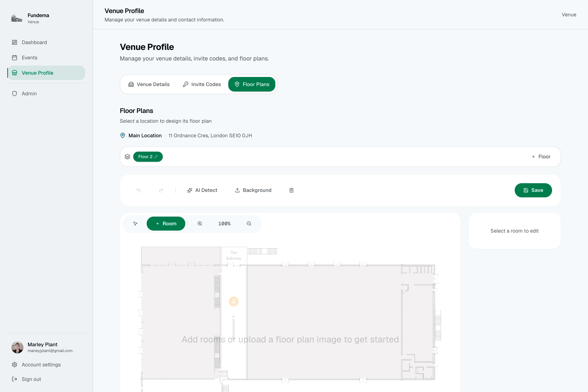Click the undo arrow icon
Screen dimensions: 588x392
[x=139, y=190]
